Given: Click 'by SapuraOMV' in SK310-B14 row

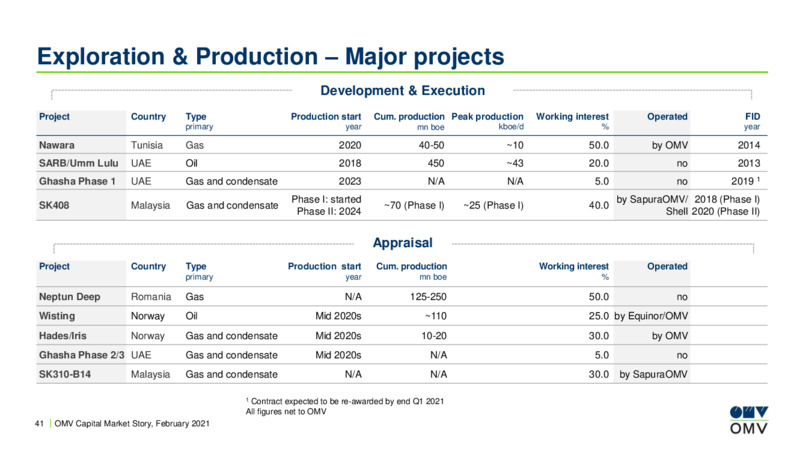Looking at the screenshot, I should click(654, 374).
